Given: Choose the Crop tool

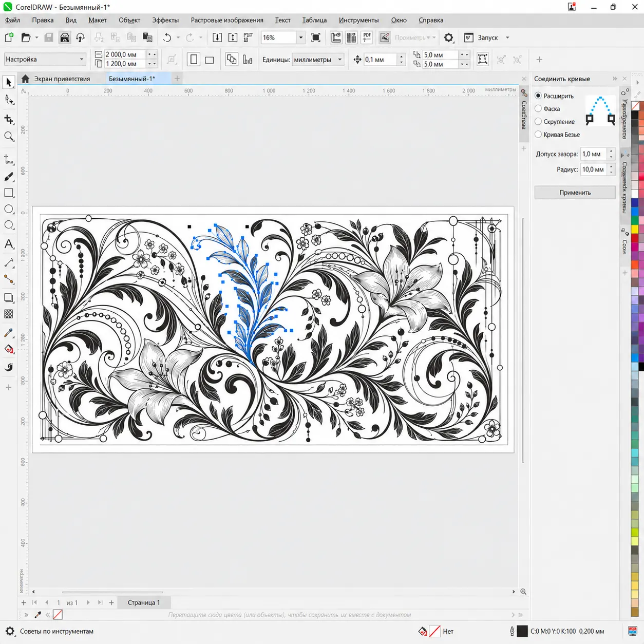Looking at the screenshot, I should click(9, 119).
